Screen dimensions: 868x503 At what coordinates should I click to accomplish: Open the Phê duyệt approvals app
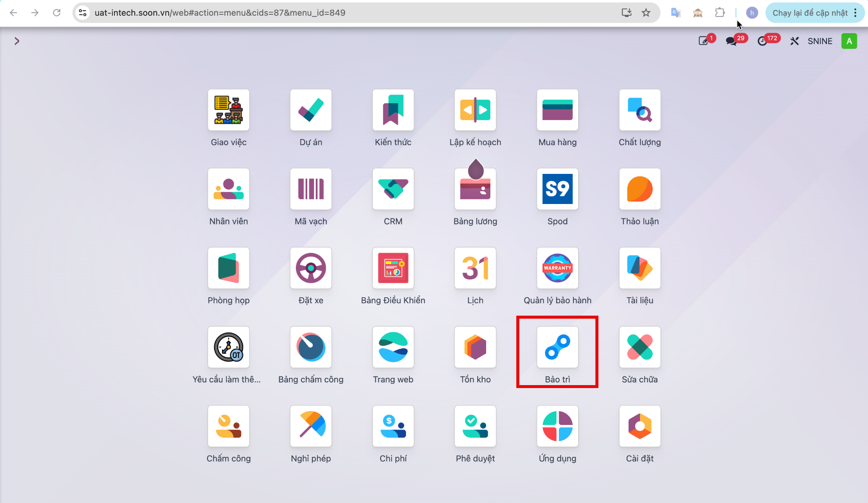(475, 426)
